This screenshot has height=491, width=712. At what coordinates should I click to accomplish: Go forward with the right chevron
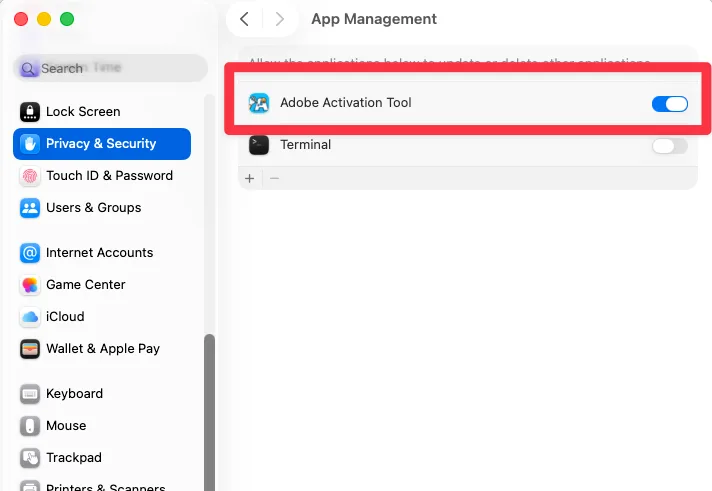coord(280,19)
